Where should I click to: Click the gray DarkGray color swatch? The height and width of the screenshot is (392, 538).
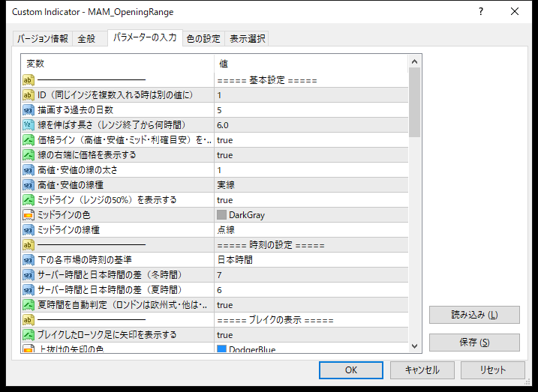tap(221, 215)
